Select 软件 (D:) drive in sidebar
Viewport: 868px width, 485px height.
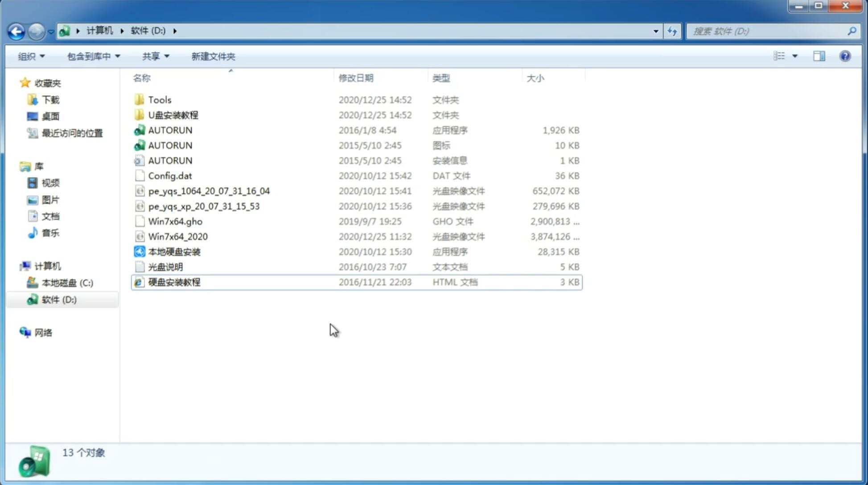point(58,299)
